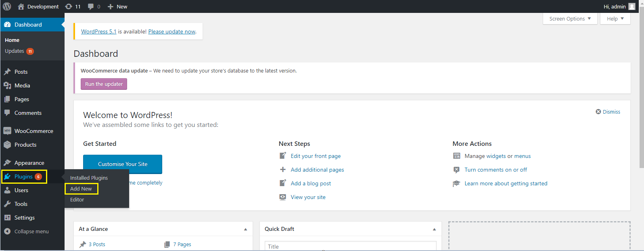Open View your site link

[308, 197]
